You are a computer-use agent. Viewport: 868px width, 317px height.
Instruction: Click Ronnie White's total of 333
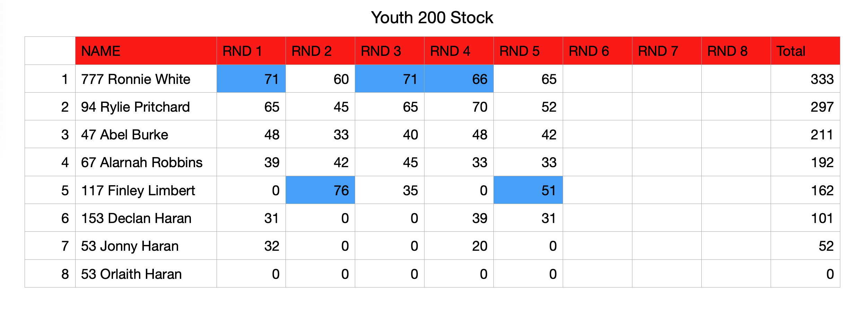[x=805, y=79]
